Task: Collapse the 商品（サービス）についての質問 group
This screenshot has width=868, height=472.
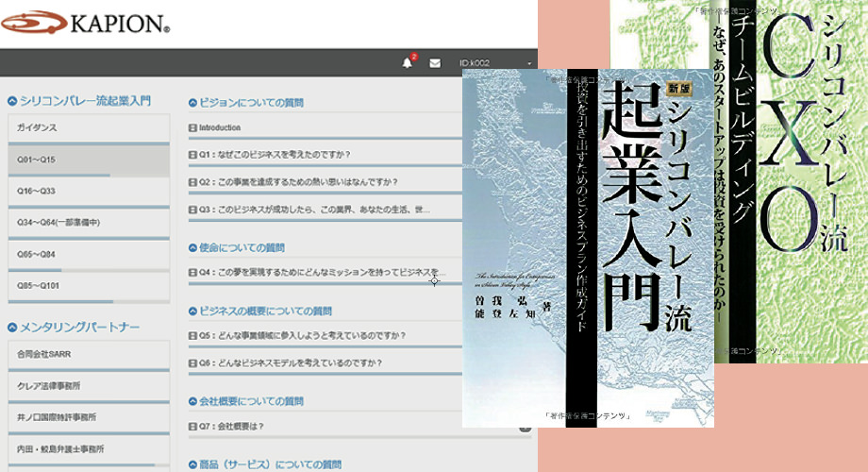Action: (192, 464)
